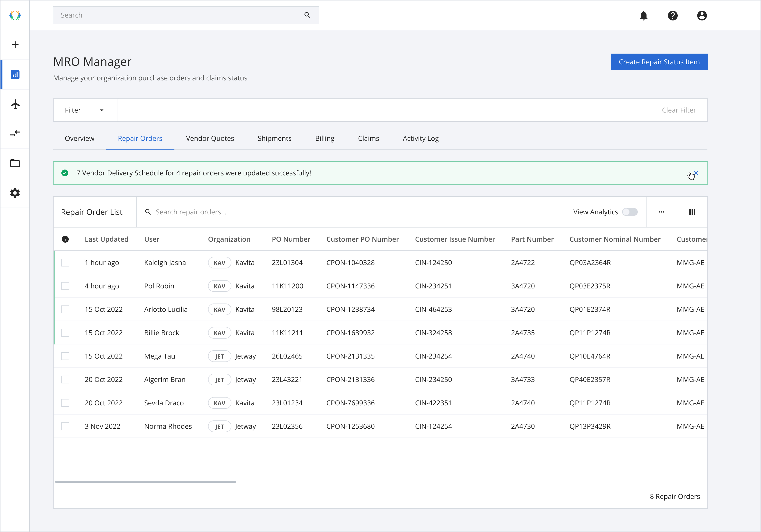
Task: Click the Customer Nominal Number column header
Action: [615, 239]
